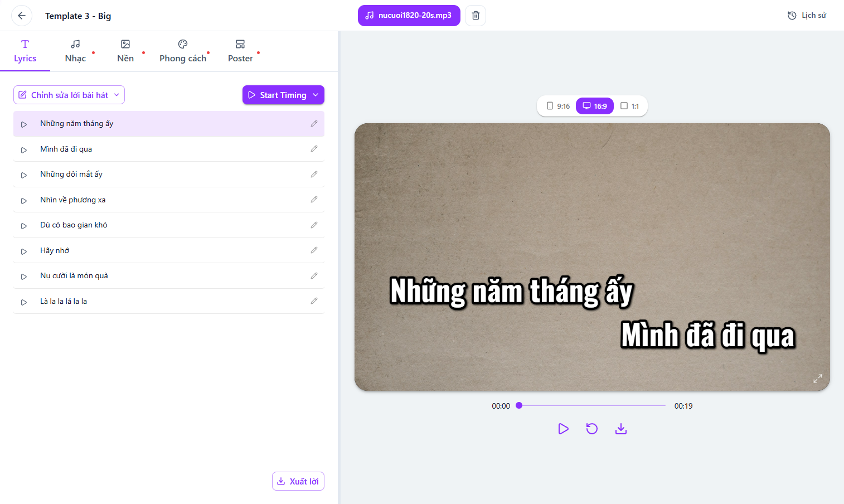Edit the 'Mình đã đi qua' lyric line pencil
The height and width of the screenshot is (504, 844).
pos(314,149)
